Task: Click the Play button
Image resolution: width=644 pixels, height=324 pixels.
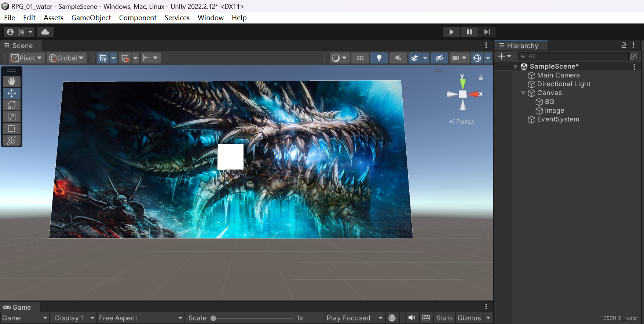Action: 451,32
